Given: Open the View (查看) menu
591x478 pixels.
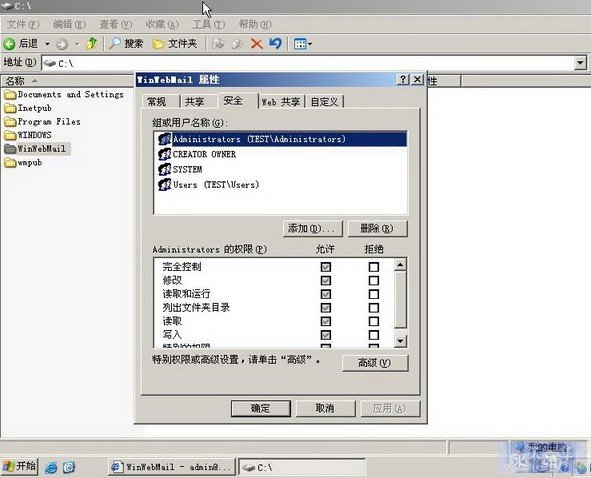Looking at the screenshot, I should click(115, 25).
